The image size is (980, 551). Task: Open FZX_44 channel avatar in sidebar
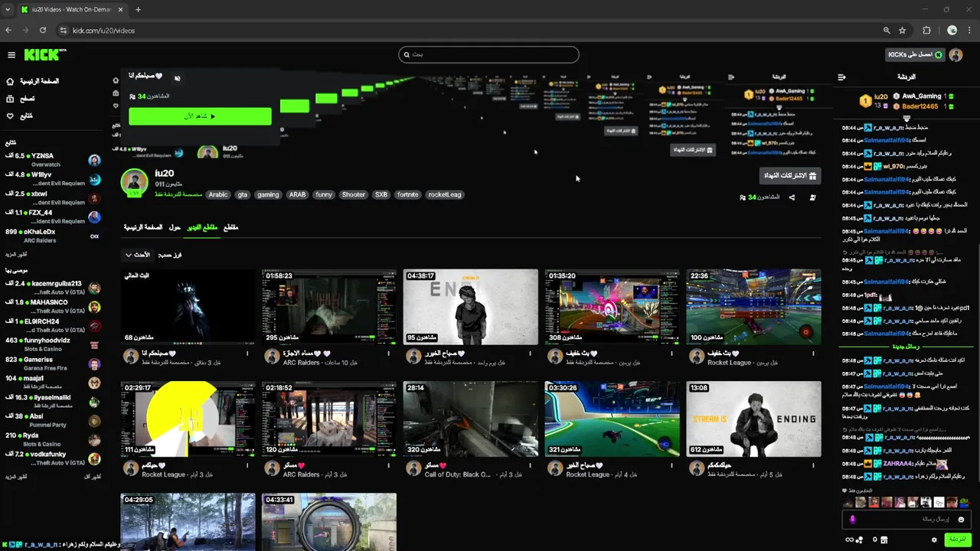tap(94, 217)
